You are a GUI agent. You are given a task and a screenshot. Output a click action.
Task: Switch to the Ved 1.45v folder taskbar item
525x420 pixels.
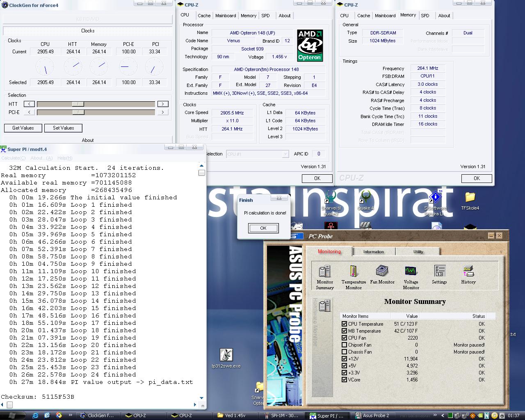tap(234, 415)
